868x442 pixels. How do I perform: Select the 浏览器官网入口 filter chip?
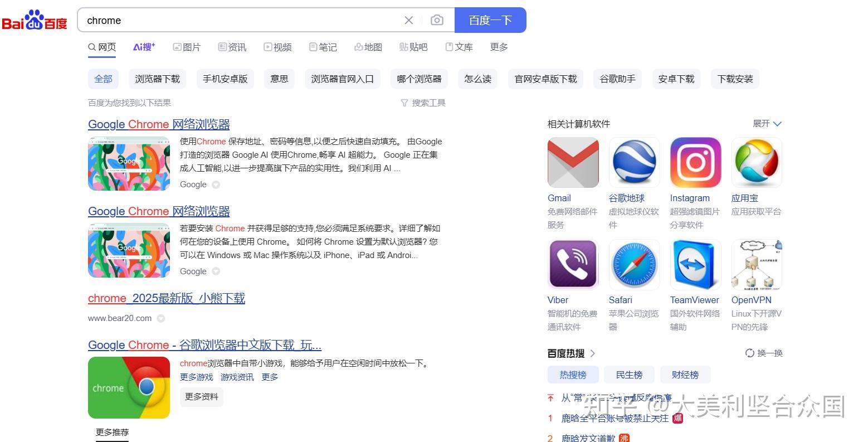point(343,79)
